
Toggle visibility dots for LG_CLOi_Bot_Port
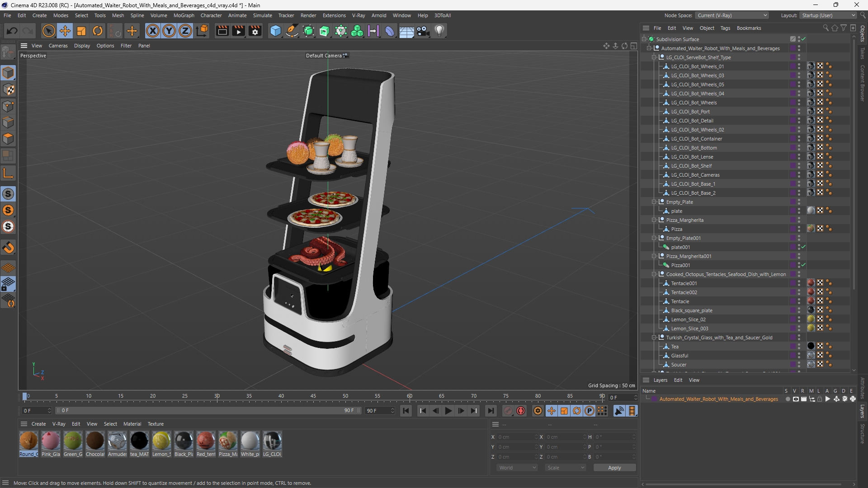pos(799,112)
